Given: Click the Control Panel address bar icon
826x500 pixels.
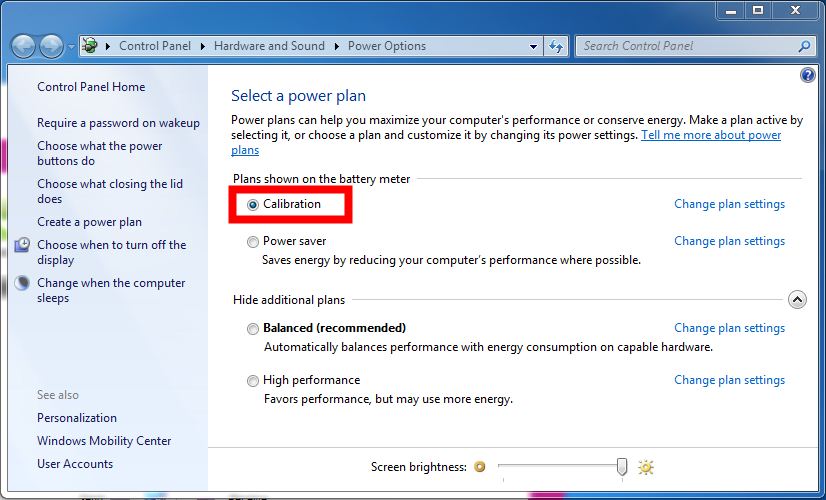Looking at the screenshot, I should point(91,46).
